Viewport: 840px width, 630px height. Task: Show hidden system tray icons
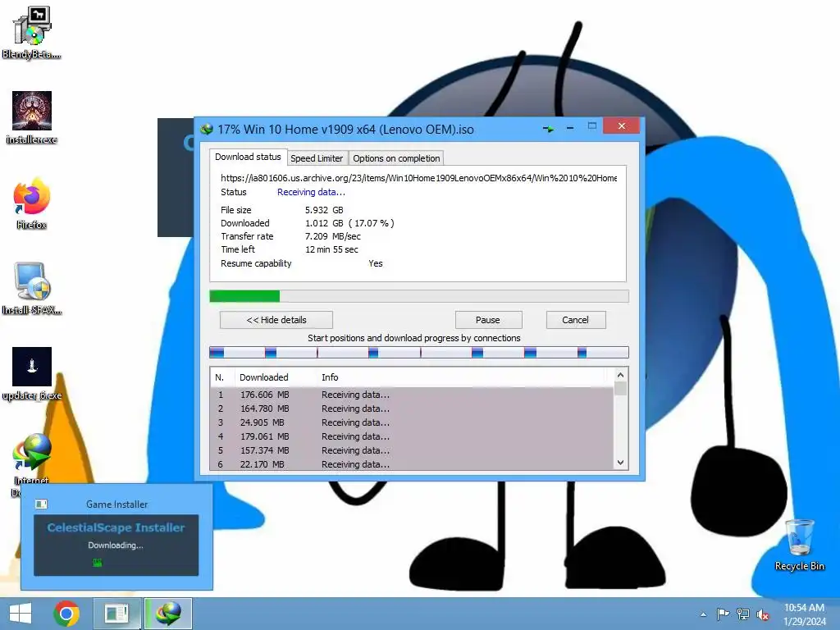(703, 614)
